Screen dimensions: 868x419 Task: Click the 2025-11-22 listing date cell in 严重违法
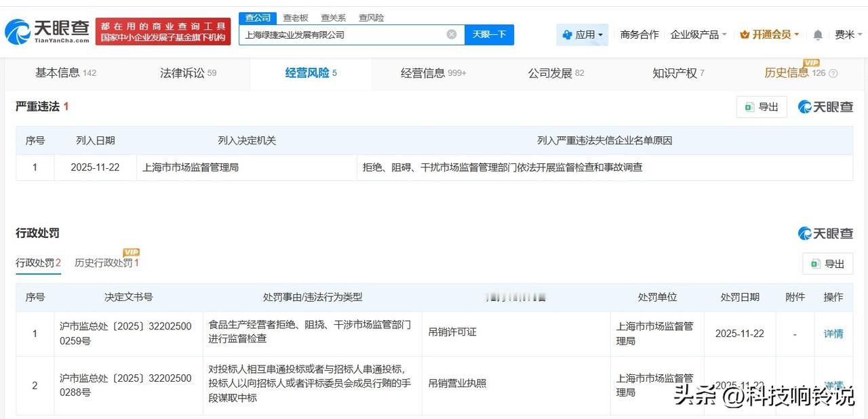pos(95,167)
